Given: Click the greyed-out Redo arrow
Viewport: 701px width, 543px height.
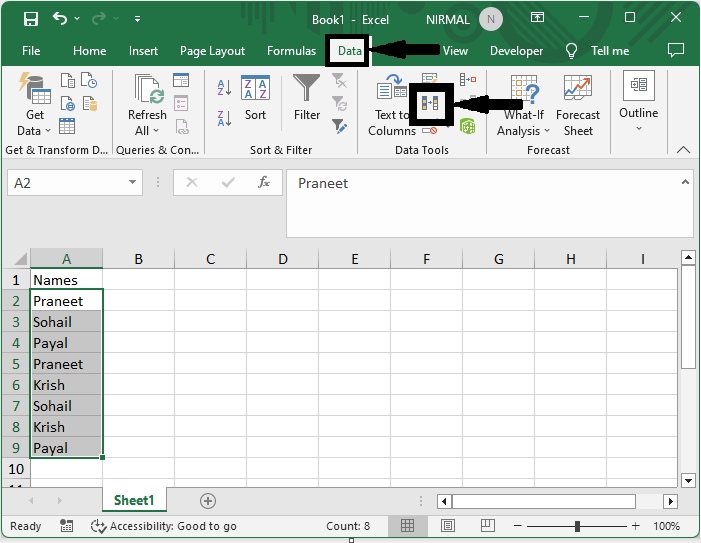Looking at the screenshot, I should click(x=99, y=19).
